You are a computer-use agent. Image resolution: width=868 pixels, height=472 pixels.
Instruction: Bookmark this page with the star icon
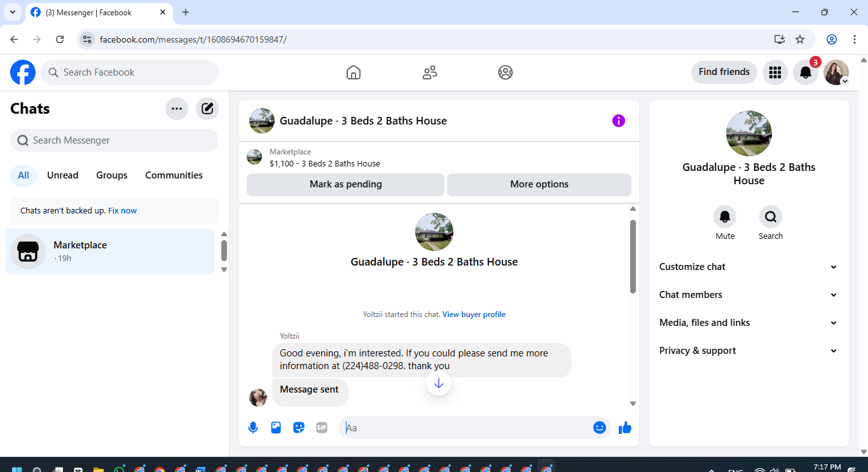(x=800, y=39)
